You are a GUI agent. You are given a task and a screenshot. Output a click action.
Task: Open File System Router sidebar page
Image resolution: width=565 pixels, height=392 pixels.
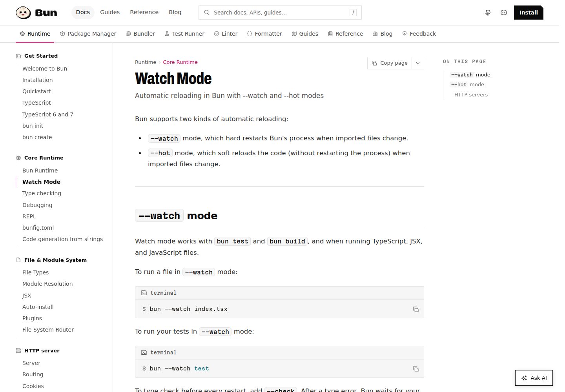pos(48,330)
